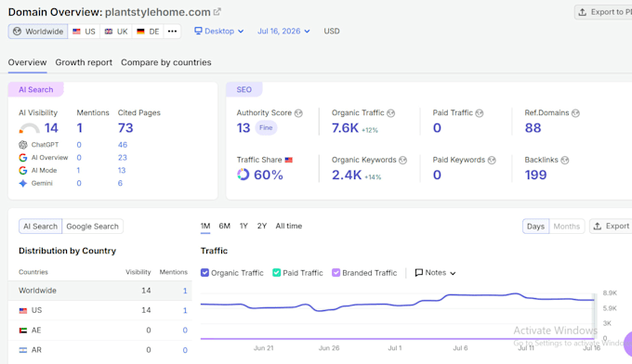Screen dimensions: 632x364
Task: Click the Backlinks globe icon
Action: (565, 161)
